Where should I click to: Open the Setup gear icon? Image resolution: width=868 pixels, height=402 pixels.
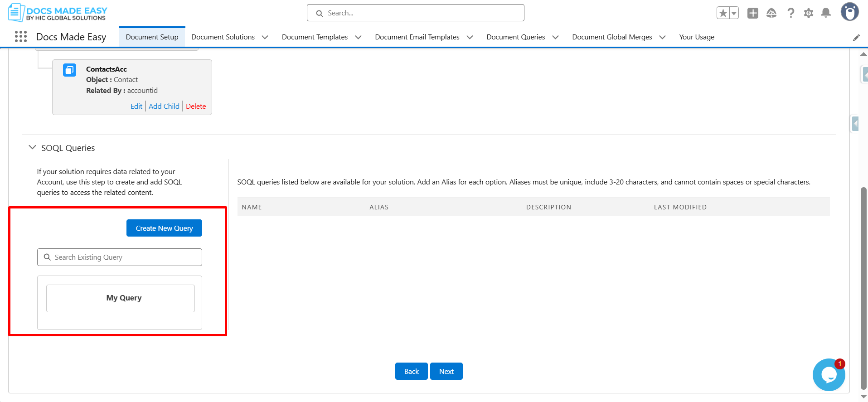point(808,13)
